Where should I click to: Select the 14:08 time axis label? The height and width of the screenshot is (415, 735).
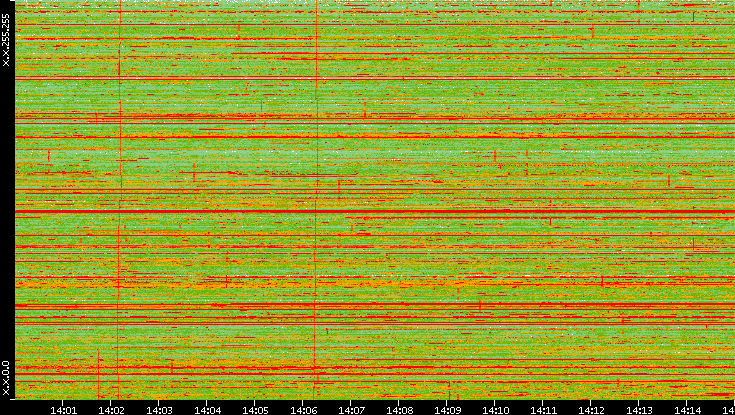tap(399, 410)
